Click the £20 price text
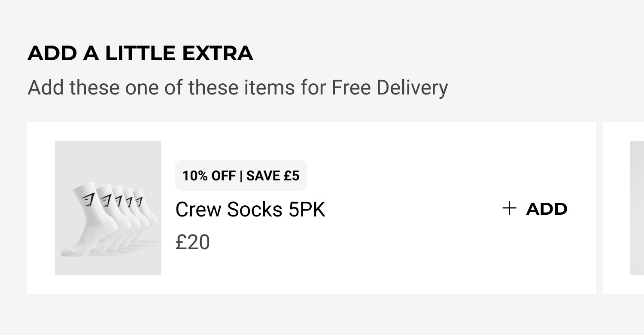The height and width of the screenshot is (335, 644). (193, 242)
